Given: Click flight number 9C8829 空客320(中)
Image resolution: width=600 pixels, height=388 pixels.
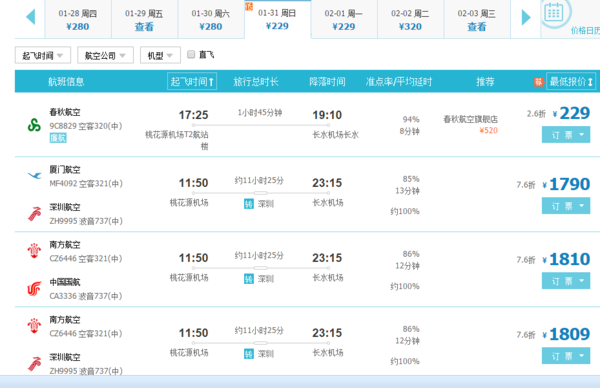Looking at the screenshot, I should (x=86, y=126).
